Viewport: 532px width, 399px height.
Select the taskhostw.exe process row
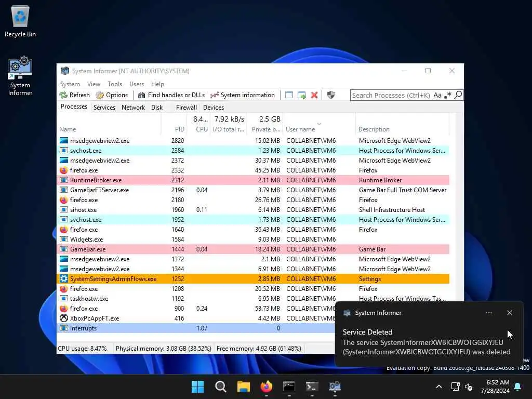click(253, 299)
